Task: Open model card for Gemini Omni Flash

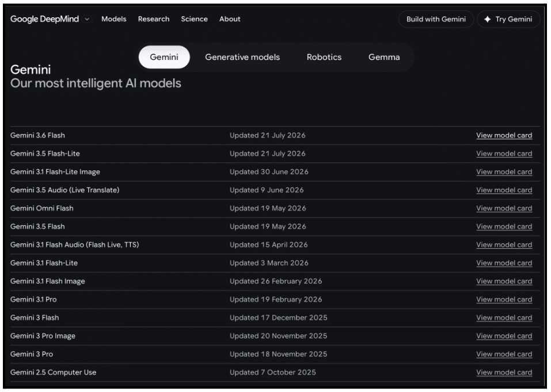Action: [x=504, y=208]
